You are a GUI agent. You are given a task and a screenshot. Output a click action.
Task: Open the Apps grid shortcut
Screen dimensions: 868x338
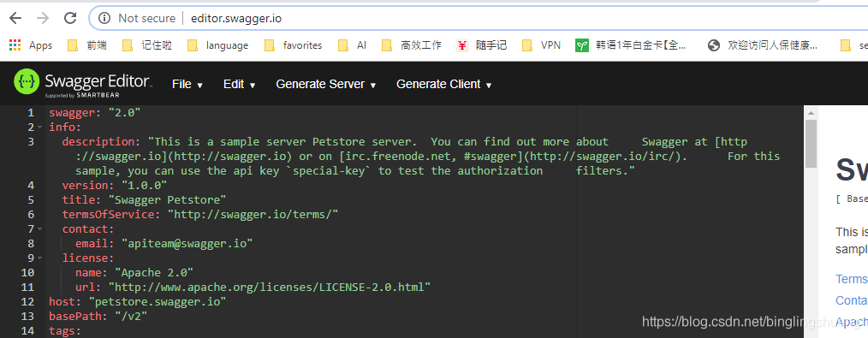(x=31, y=45)
